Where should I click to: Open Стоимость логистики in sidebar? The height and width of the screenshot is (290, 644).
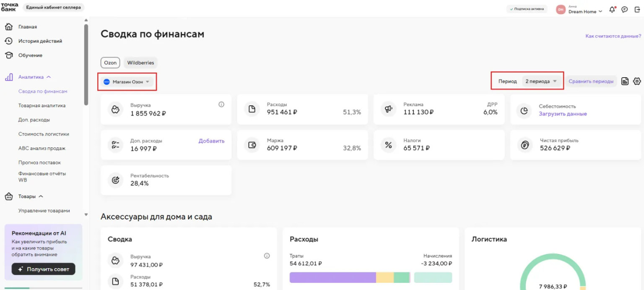click(x=44, y=134)
